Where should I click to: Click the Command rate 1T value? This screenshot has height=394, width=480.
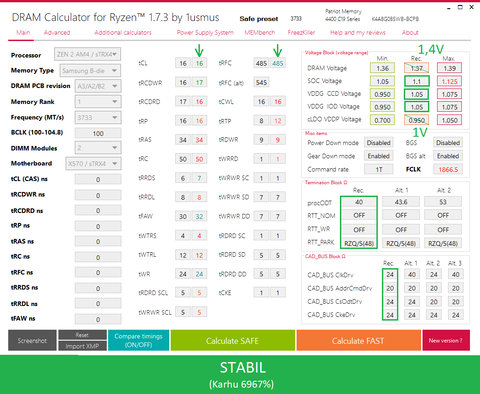tap(379, 169)
